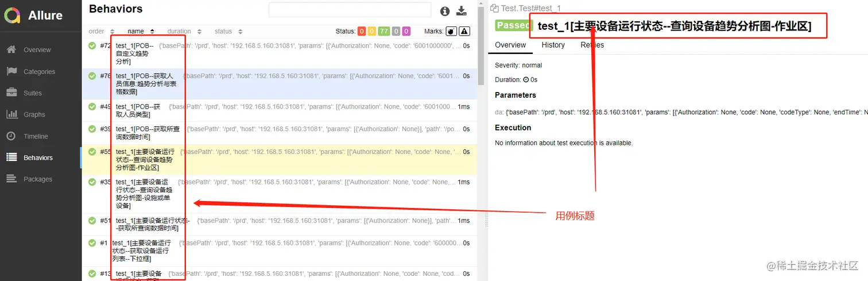Click the Allure logo icon
Screen dimensions: 868x281
coord(12,15)
